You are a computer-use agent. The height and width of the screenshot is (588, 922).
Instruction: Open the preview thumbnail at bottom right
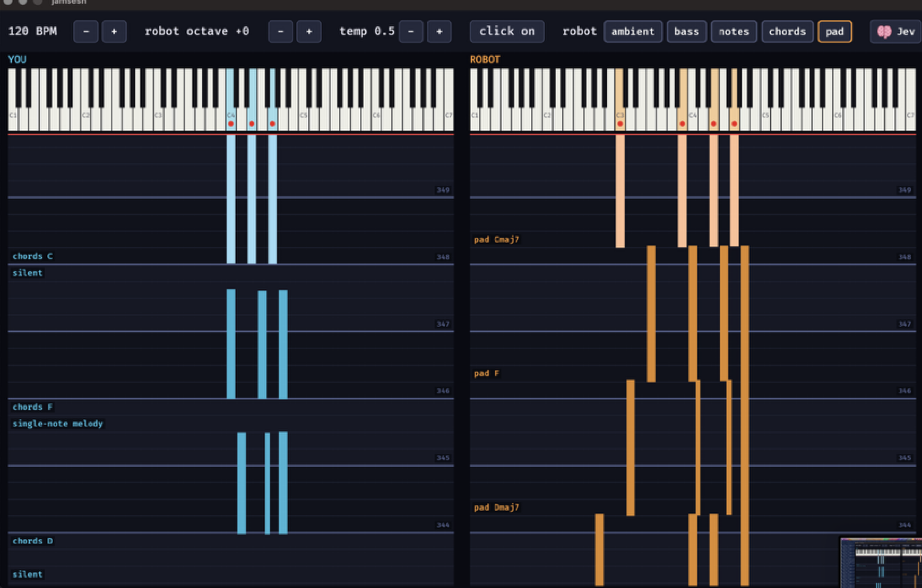pyautogui.click(x=881, y=563)
